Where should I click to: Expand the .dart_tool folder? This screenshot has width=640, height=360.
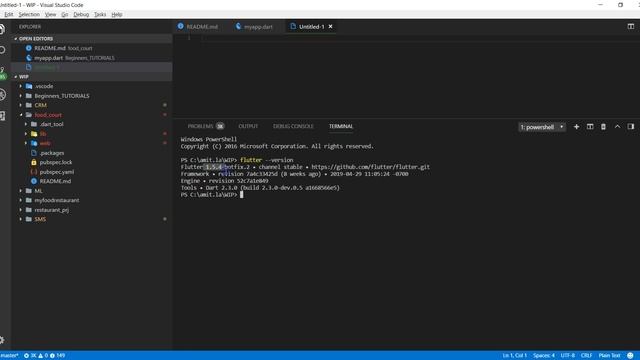(51, 124)
